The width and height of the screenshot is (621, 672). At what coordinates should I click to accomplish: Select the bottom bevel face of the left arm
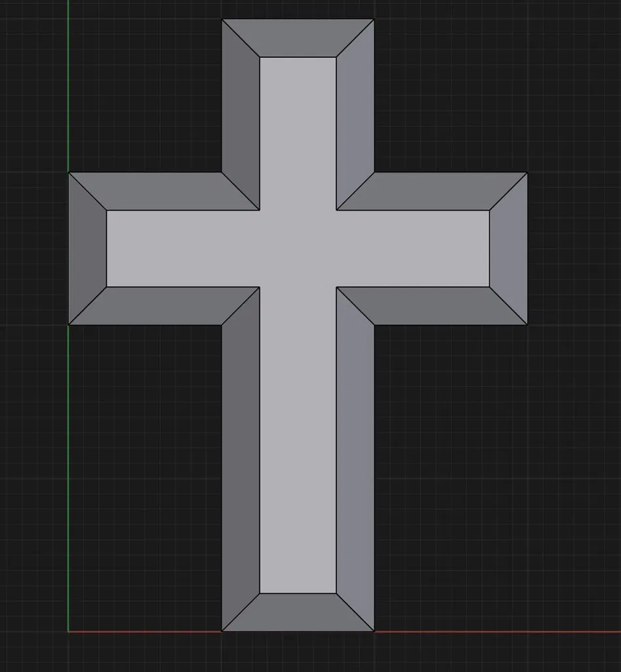164,306
